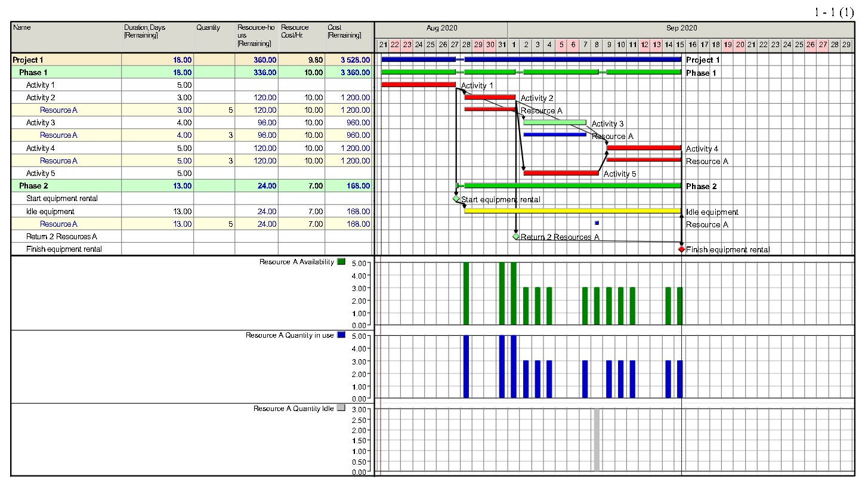Click day 31 in the timeline header
This screenshot has width=868, height=485.
click(502, 44)
